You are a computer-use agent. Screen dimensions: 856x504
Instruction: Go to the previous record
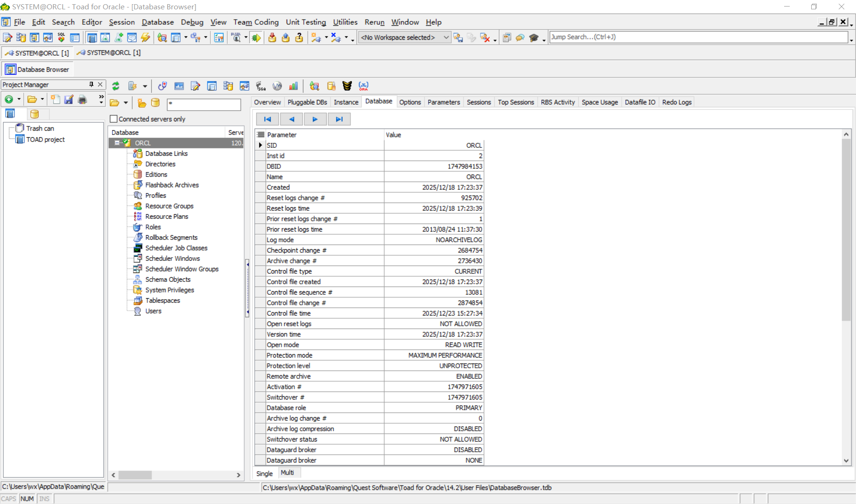click(292, 119)
